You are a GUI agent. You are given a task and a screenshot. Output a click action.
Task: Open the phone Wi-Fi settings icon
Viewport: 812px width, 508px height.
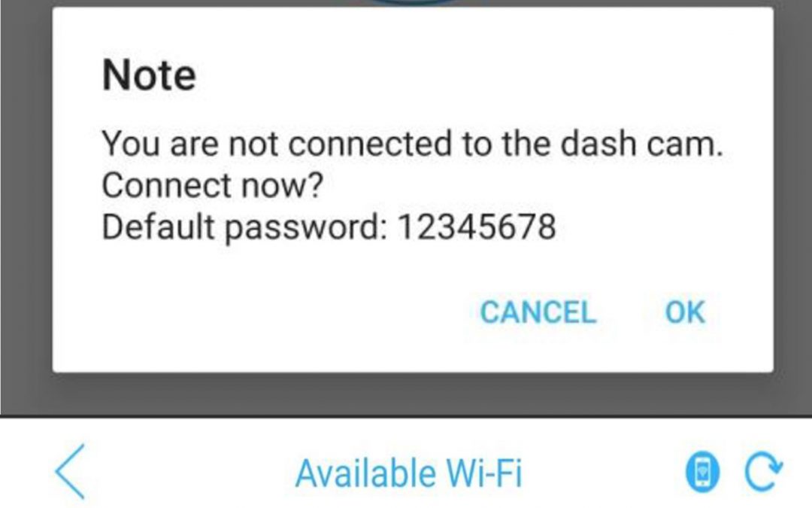pos(702,471)
